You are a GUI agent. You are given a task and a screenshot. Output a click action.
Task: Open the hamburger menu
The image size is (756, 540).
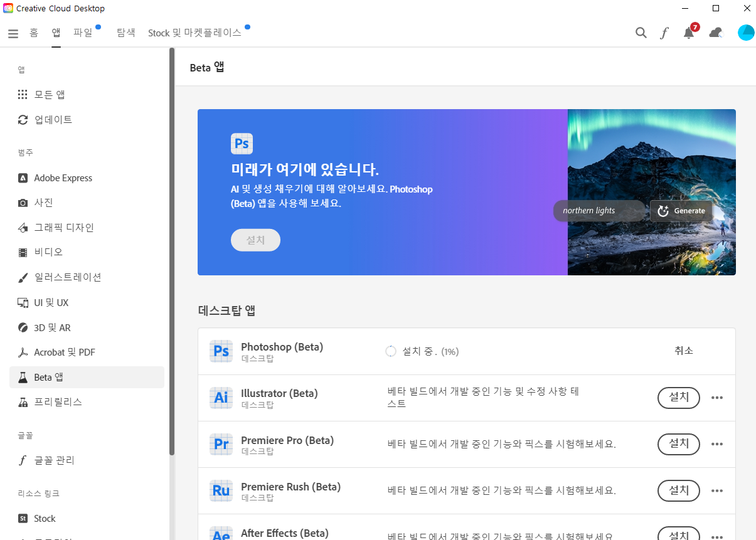pos(13,33)
